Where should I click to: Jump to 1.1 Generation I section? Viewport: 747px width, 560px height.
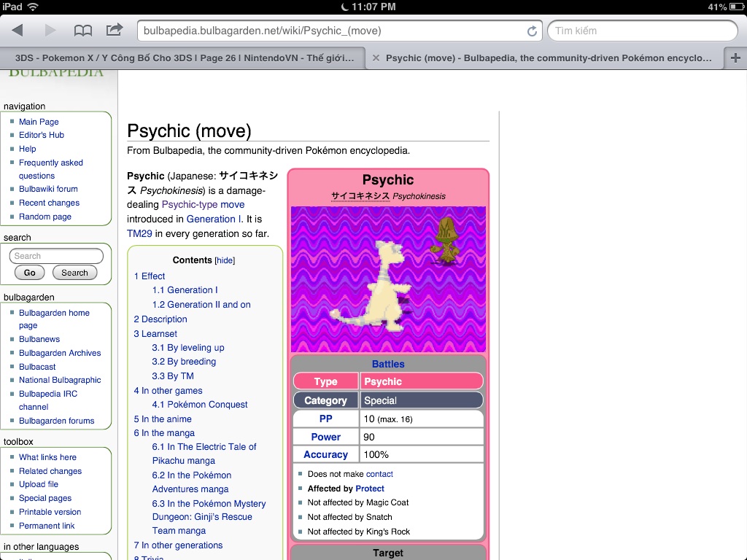click(185, 290)
